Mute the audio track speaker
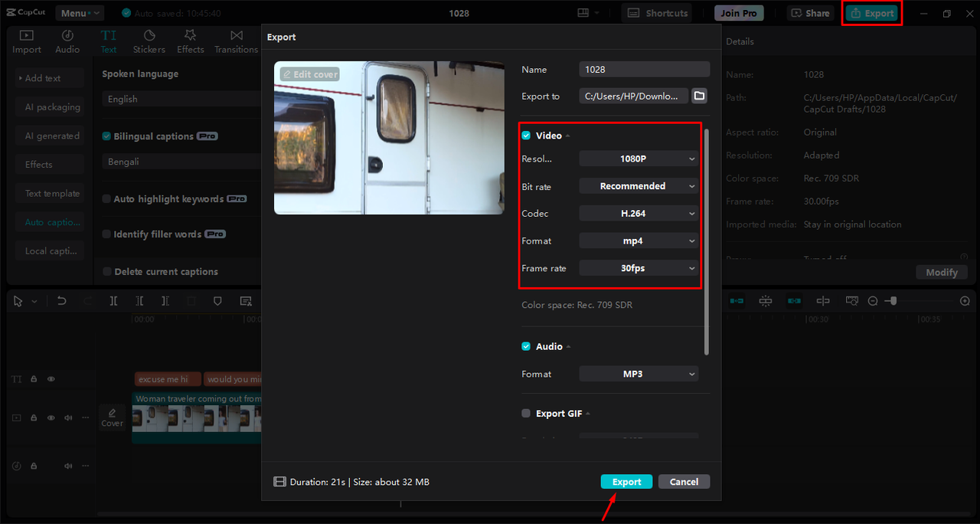 [68, 466]
